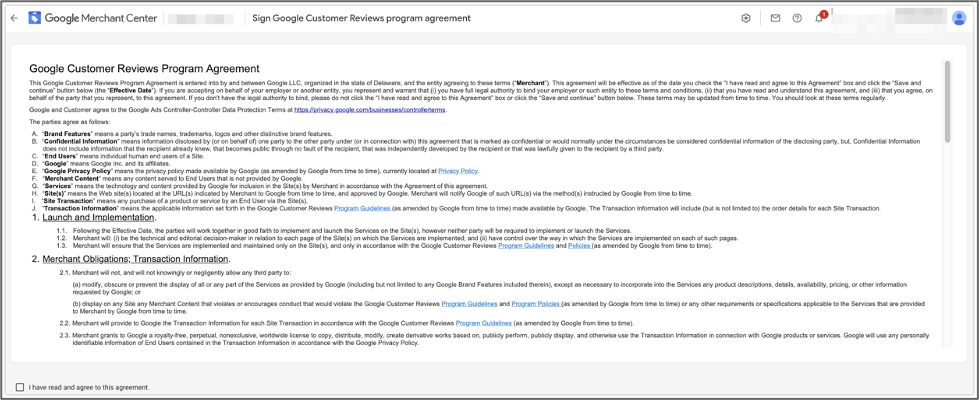Click 'Merchant Obligations; Transaction Information' heading
The image size is (979, 402).
pyautogui.click(x=136, y=259)
